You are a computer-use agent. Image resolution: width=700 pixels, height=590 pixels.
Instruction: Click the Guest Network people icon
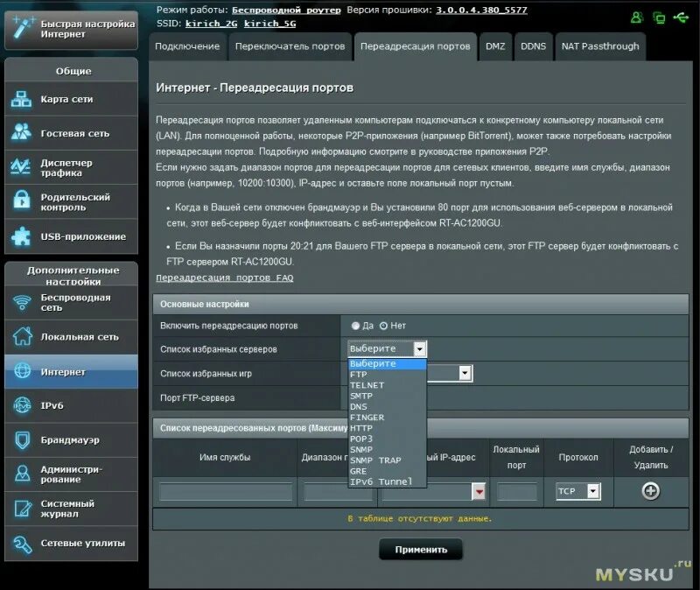[x=21, y=133]
